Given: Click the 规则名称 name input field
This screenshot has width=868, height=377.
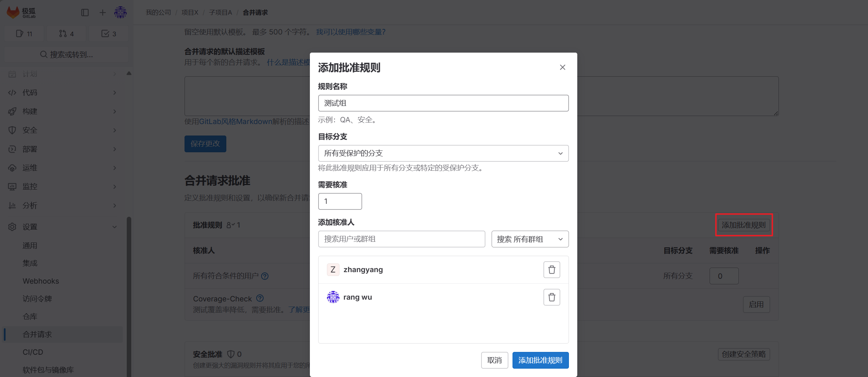Looking at the screenshot, I should point(443,103).
